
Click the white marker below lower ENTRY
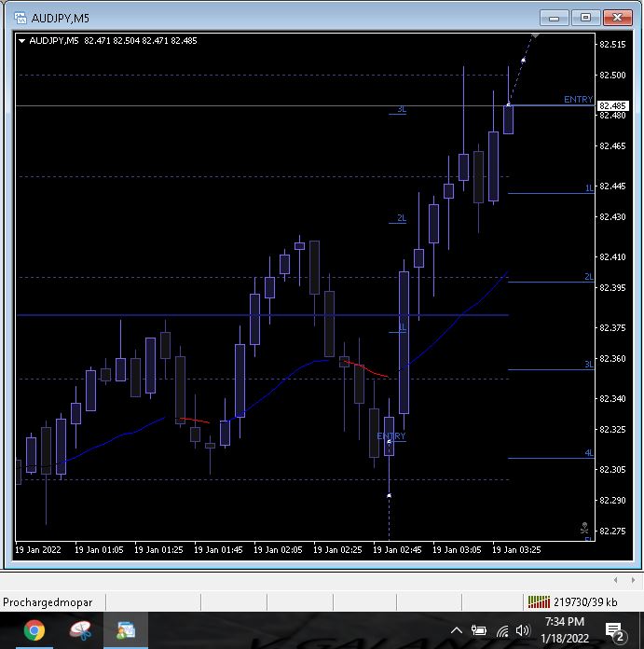click(389, 495)
